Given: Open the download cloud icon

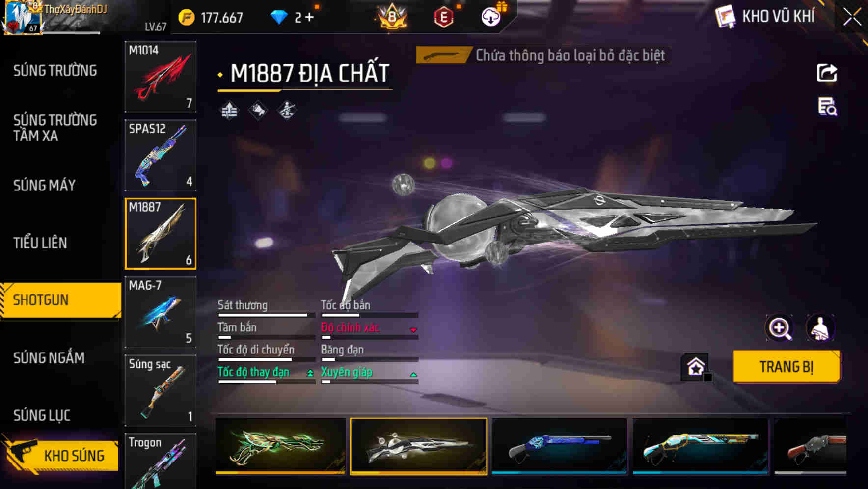Looking at the screenshot, I should tap(490, 17).
